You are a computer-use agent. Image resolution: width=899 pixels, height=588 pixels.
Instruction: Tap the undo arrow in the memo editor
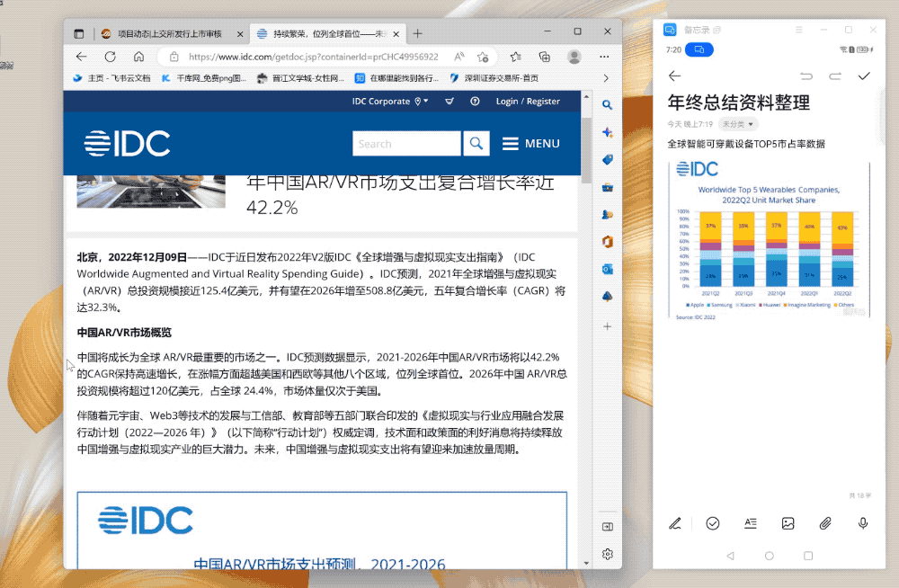pyautogui.click(x=807, y=76)
